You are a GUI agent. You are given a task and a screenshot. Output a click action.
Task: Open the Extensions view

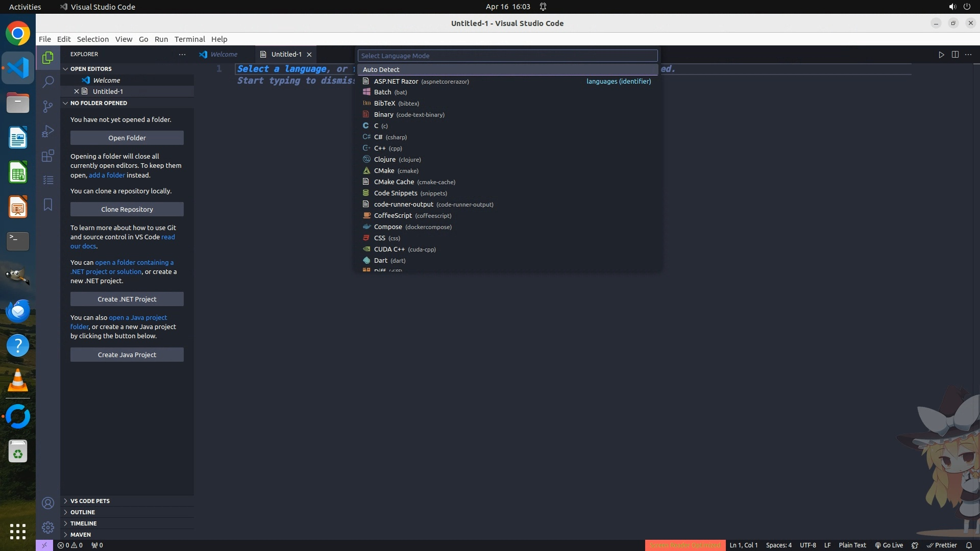click(x=48, y=156)
